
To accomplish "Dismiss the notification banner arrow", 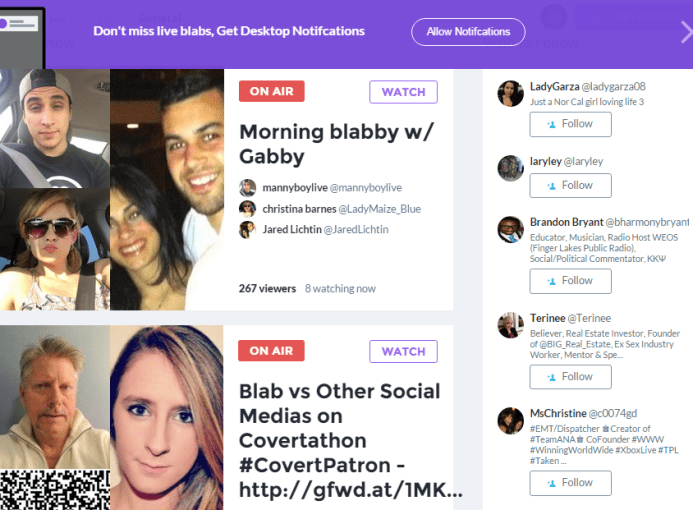I will [686, 32].
